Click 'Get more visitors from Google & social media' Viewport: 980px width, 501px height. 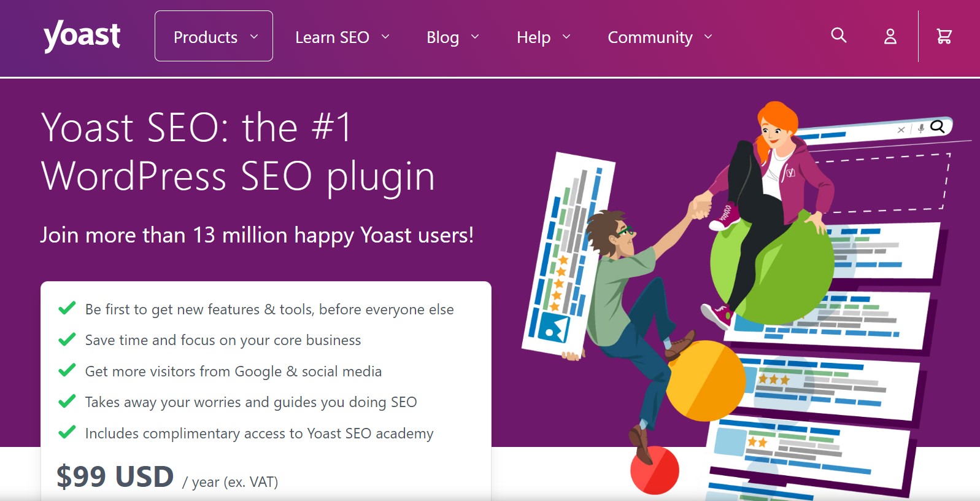(233, 371)
